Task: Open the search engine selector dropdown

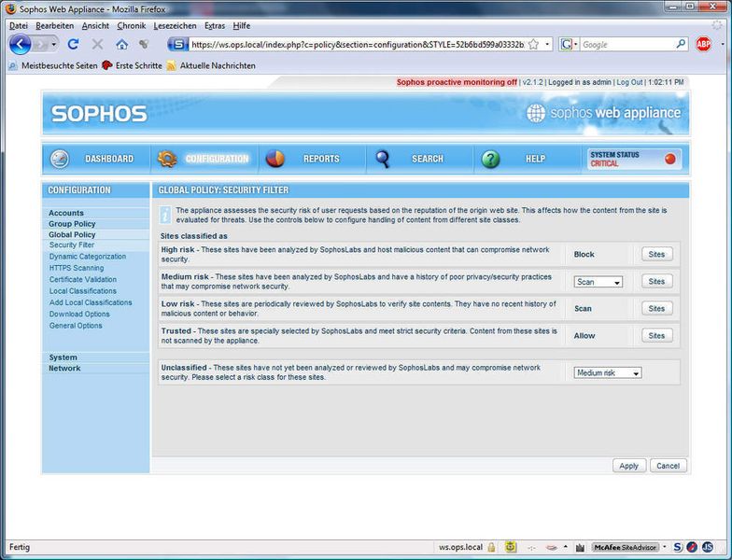Action: point(568,45)
